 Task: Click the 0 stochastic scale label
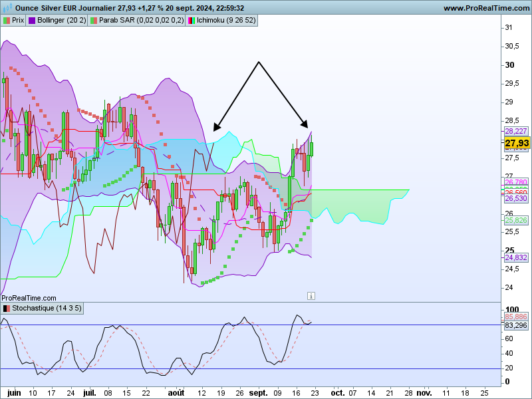507,382
